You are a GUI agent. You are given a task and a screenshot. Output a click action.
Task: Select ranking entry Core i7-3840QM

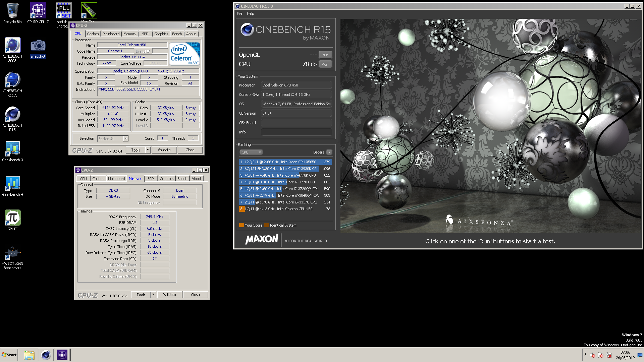pos(285,195)
